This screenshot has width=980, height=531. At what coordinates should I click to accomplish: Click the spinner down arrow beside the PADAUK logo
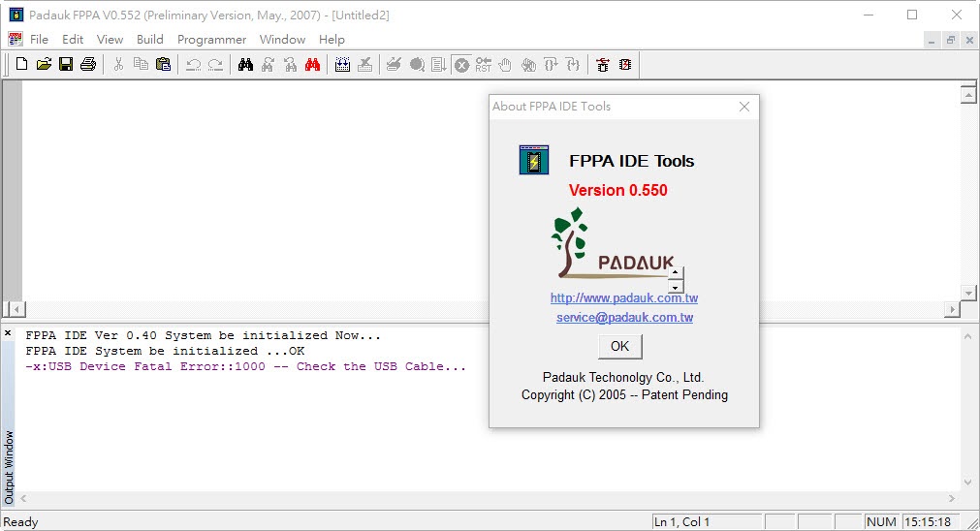coord(675,288)
